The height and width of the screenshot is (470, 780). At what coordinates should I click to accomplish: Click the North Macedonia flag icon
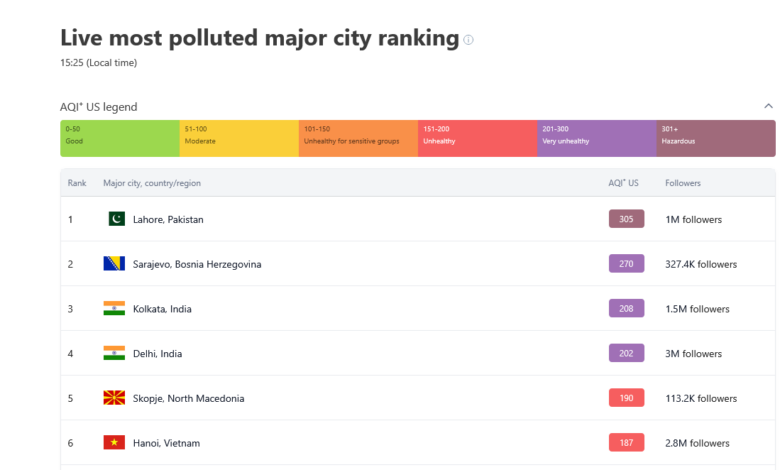coord(114,398)
